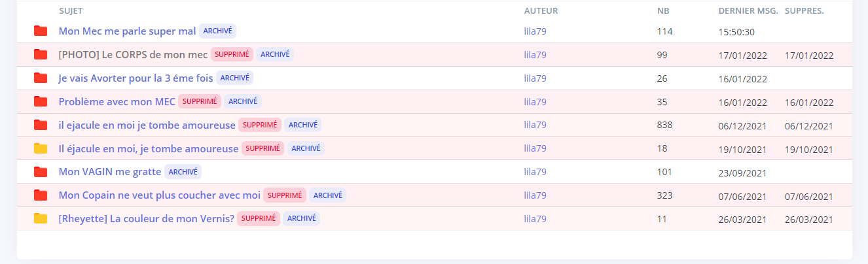Open the topic "Mon Mec me parle super mal"
This screenshot has height=264, width=868.
coord(127,31)
